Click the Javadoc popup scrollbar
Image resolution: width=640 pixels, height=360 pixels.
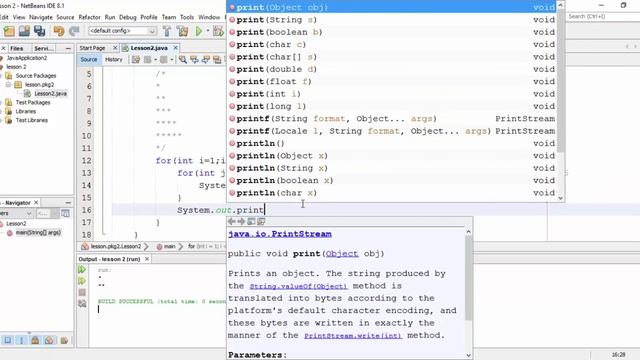click(x=469, y=278)
